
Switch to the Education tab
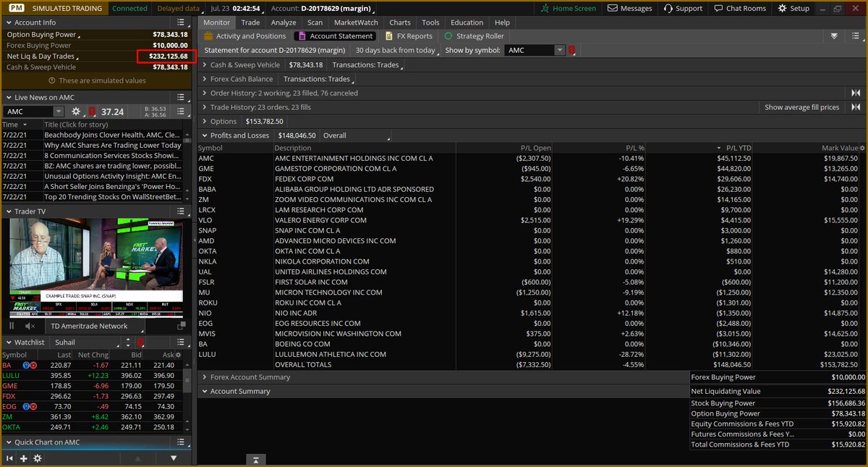pos(467,22)
